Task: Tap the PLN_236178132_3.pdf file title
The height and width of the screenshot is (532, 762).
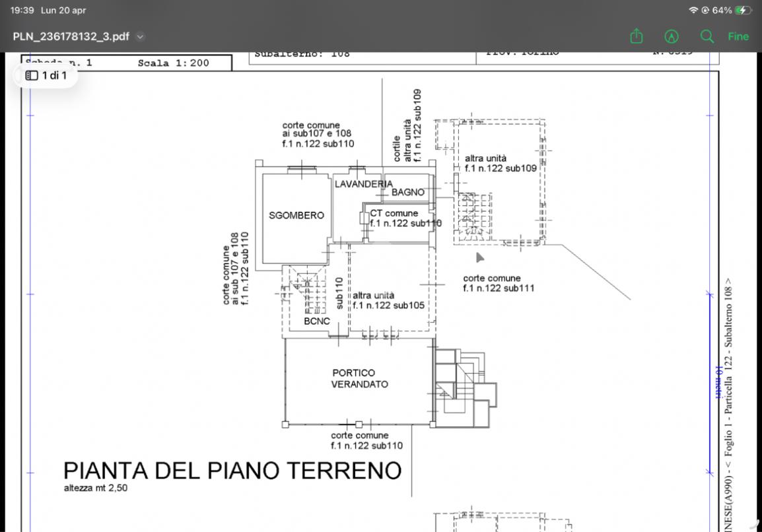Action: 71,37
